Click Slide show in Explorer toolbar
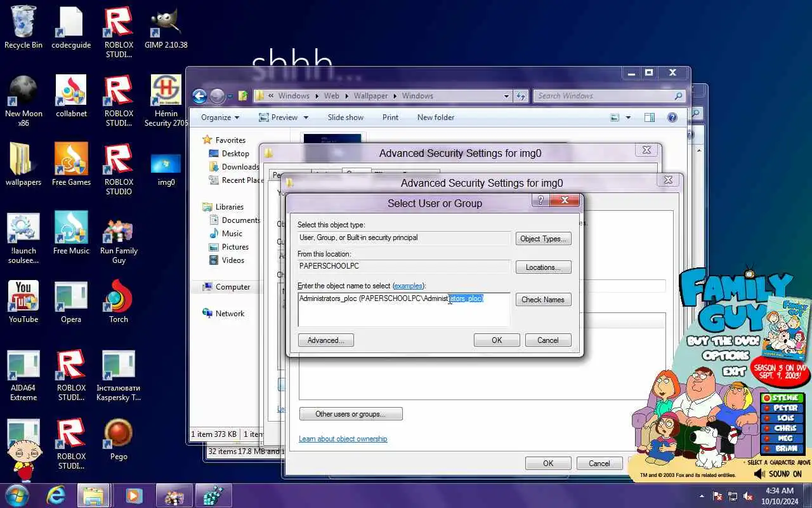 [346, 117]
